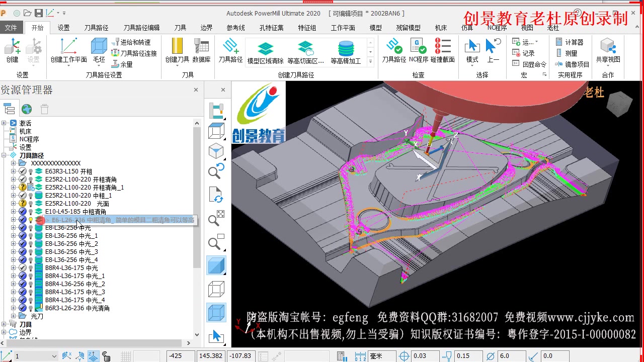The width and height of the screenshot is (644, 362).
Task: Switch to the 残留模型 (Stock Model) tab
Action: (x=408, y=28)
